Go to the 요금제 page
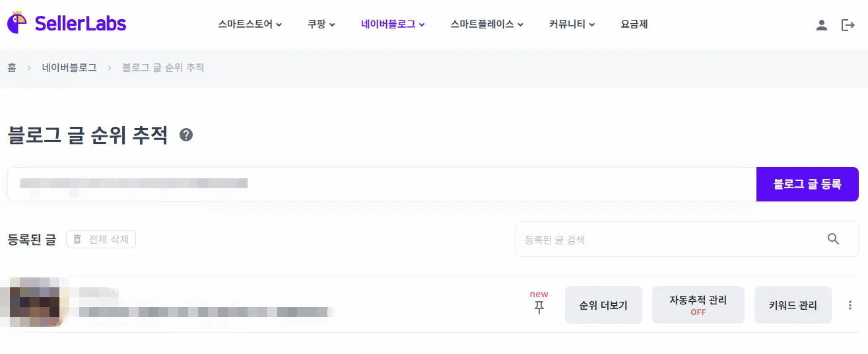Image resolution: width=868 pixels, height=354 pixels. [634, 24]
